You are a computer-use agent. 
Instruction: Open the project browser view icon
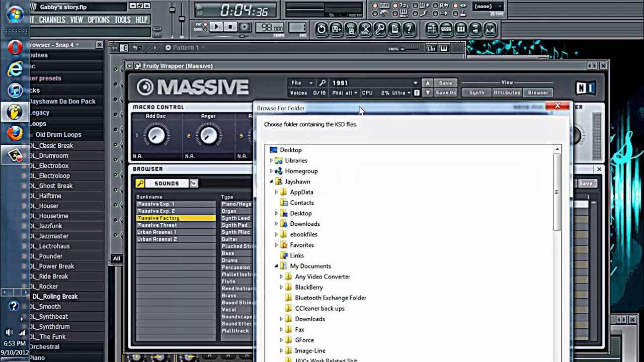click(x=475, y=29)
